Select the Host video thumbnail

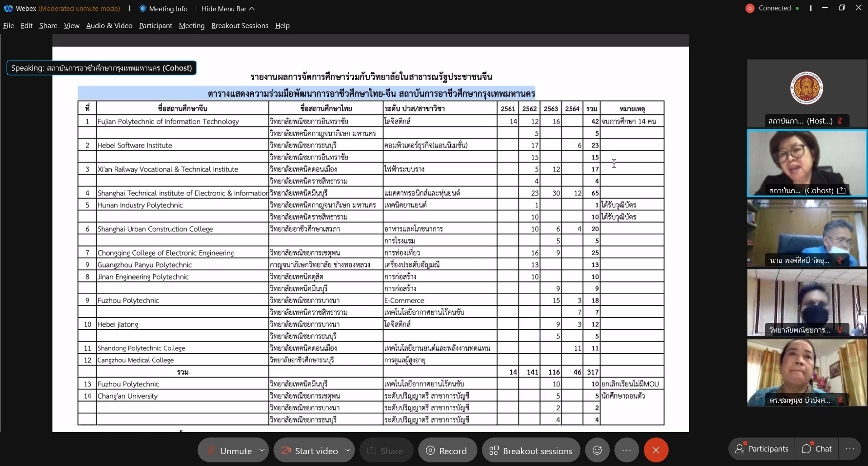pos(807,94)
